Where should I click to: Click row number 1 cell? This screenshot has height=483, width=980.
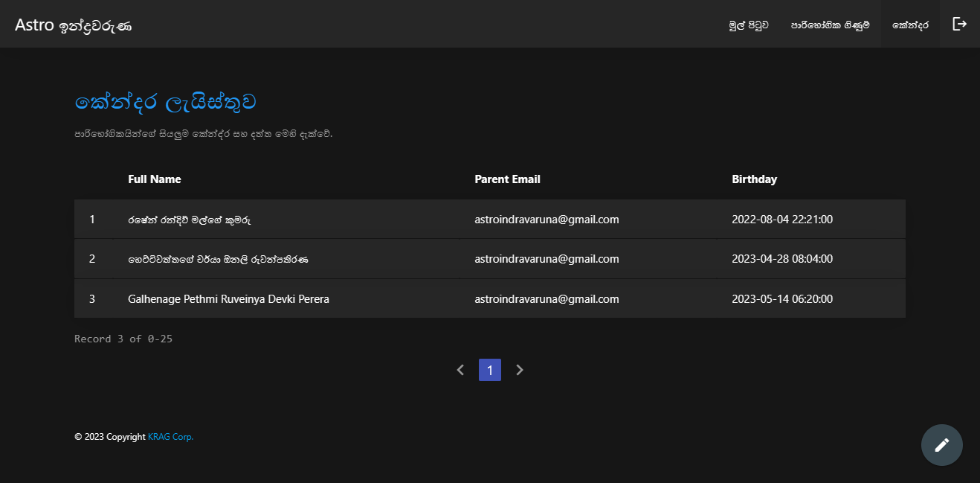pos(92,220)
